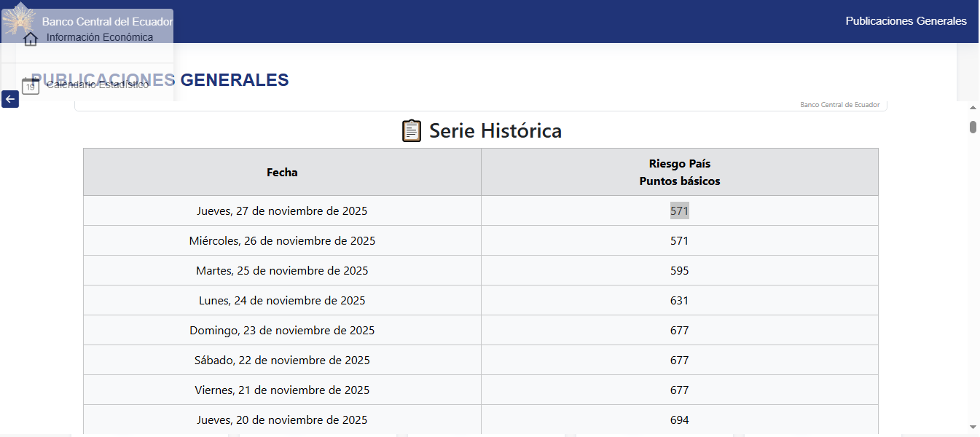Click the 631 risk value for Lunes
The image size is (980, 437).
point(679,301)
